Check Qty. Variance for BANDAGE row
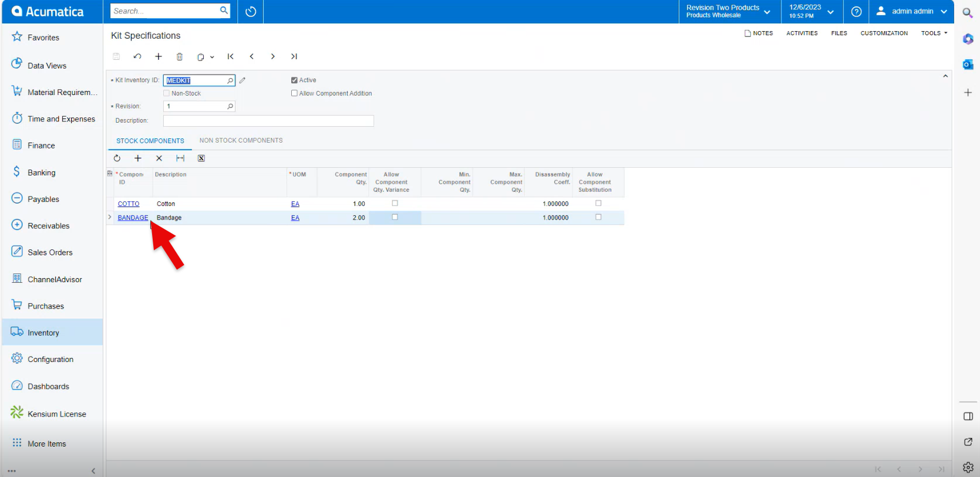980x477 pixels. click(395, 217)
